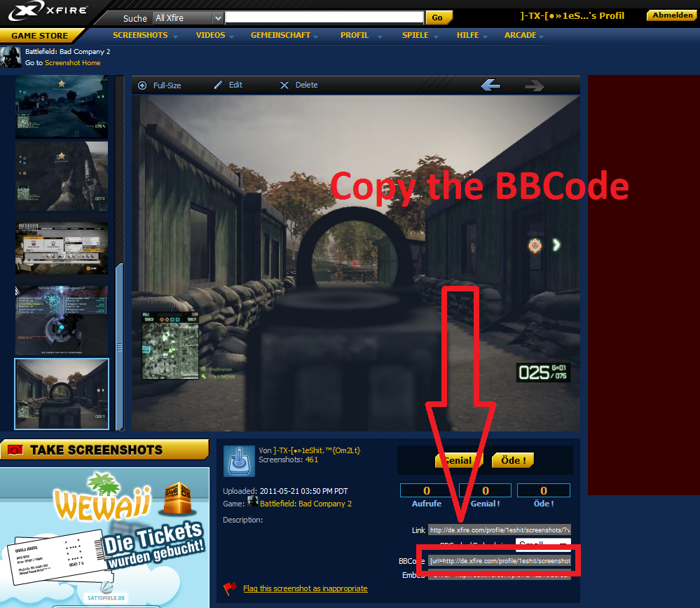Vote Genial with the yellow button
The height and width of the screenshot is (608, 700).
point(458,460)
